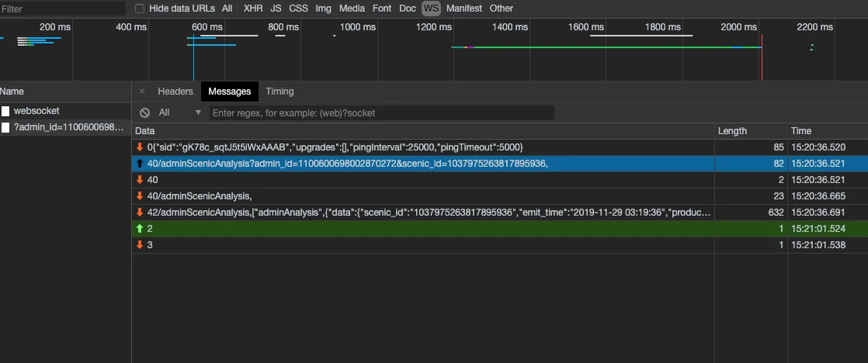The width and height of the screenshot is (868, 363).
Task: Click file icon beside websocket request
Action: (5, 111)
